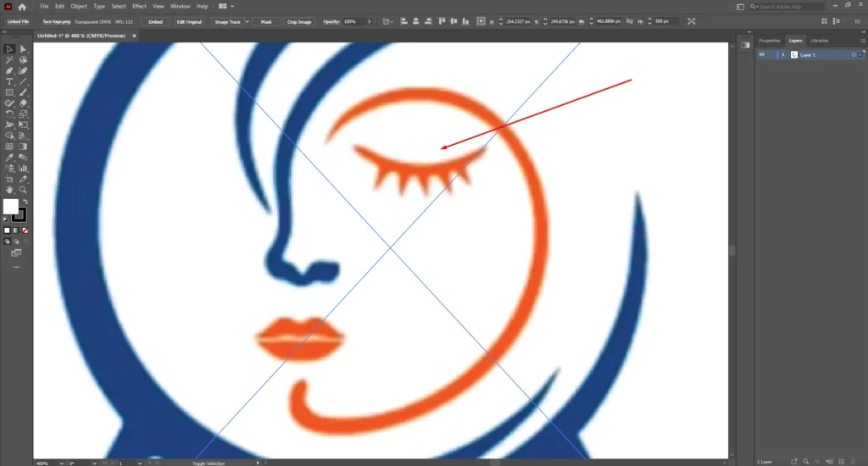The image size is (868, 466).
Task: Select the Pen tool
Action: [9, 71]
